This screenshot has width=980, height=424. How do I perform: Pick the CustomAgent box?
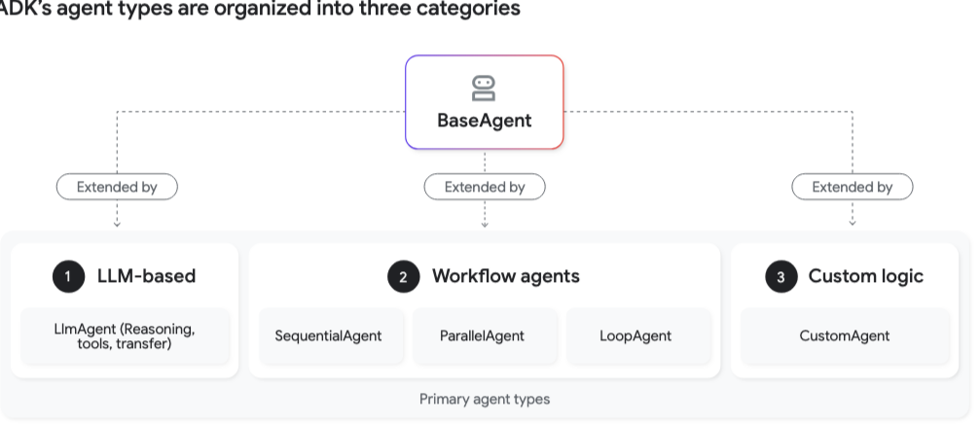click(x=845, y=336)
